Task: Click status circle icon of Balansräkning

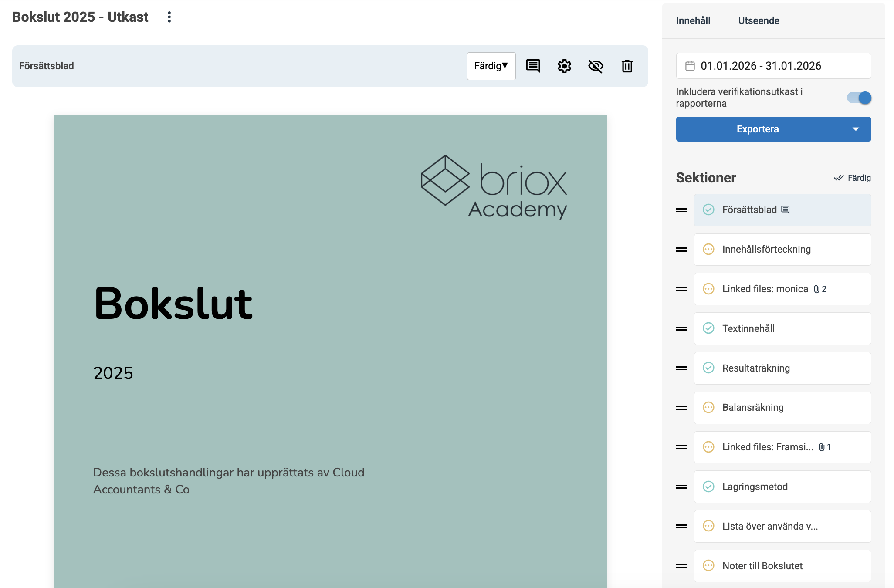Action: point(708,407)
